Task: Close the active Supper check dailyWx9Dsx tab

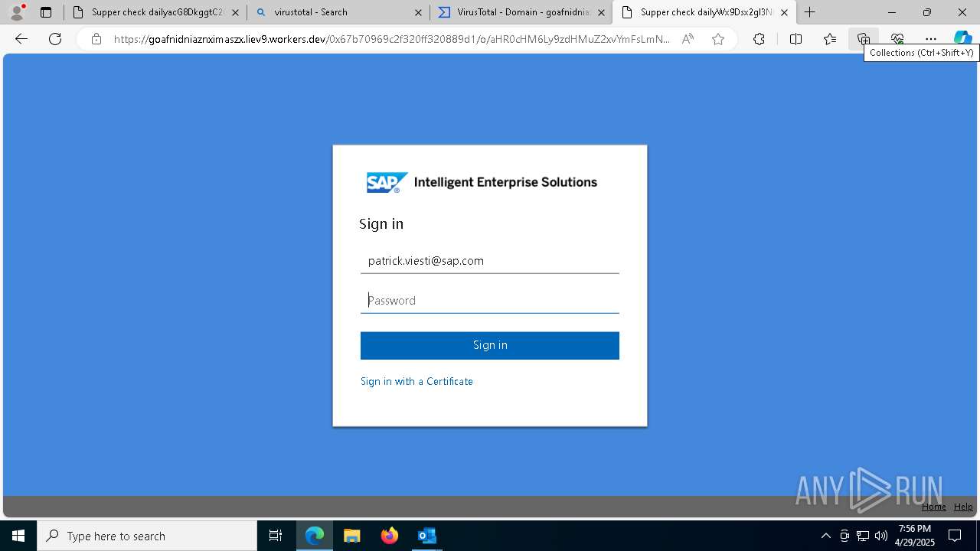Action: (784, 12)
